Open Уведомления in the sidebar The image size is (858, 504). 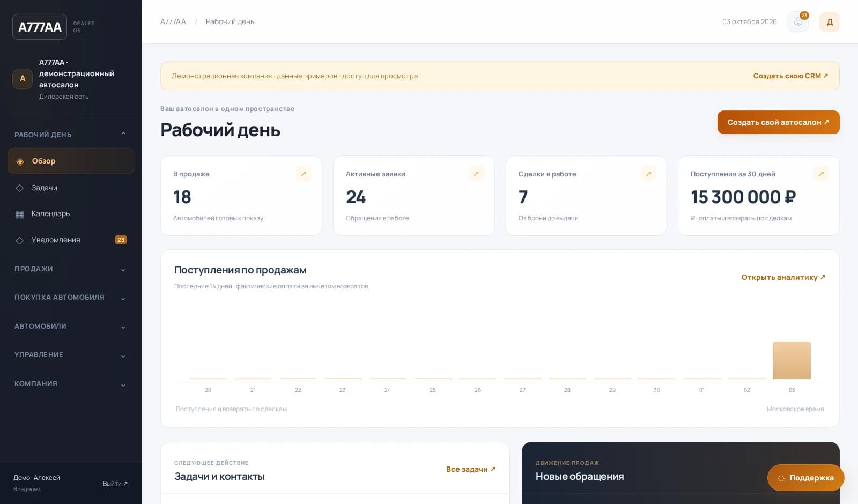[x=70, y=240]
